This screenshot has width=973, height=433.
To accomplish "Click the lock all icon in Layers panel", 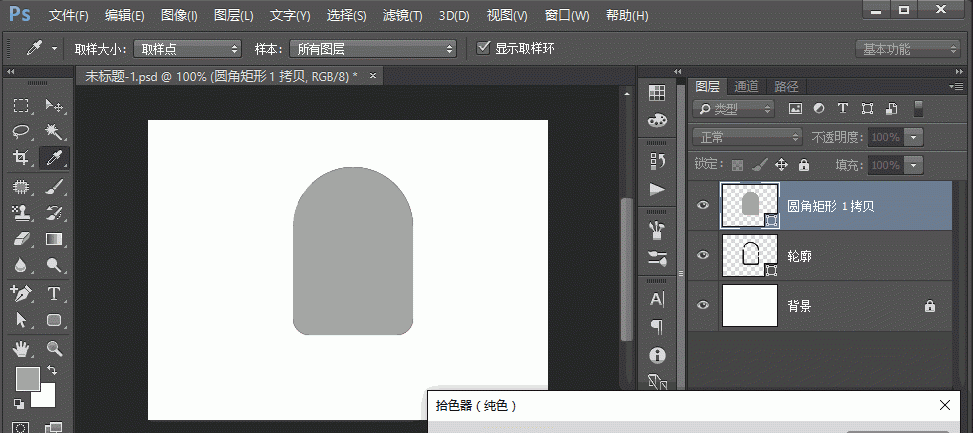I will (x=802, y=165).
